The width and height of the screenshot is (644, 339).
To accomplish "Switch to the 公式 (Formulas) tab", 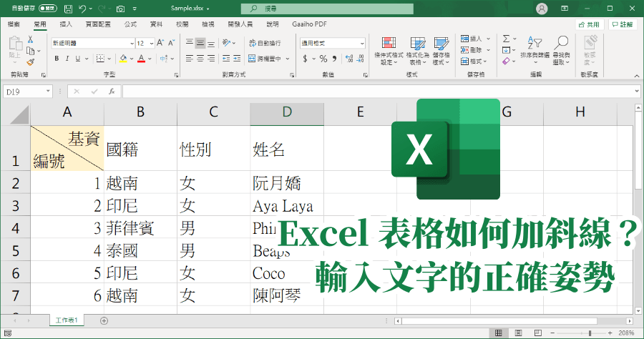I will click(x=131, y=24).
